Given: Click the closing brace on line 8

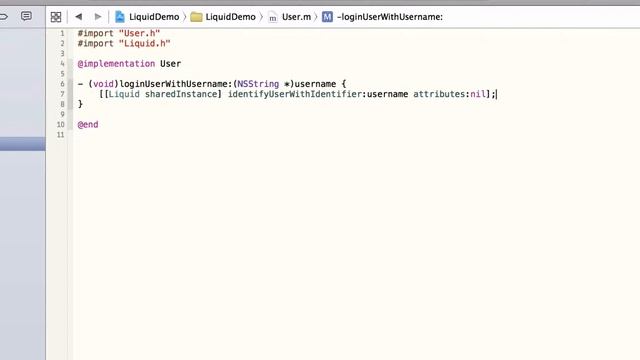Looking at the screenshot, I should pyautogui.click(x=80, y=104).
